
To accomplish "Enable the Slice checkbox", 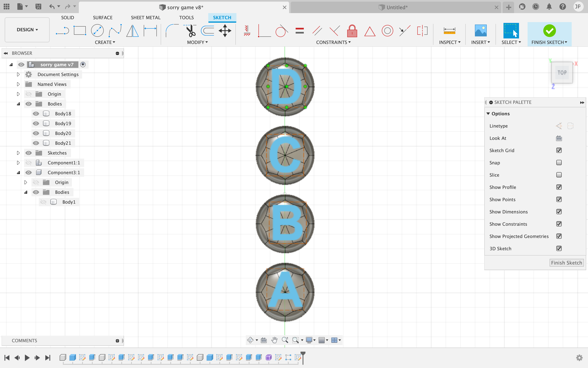I will tap(559, 175).
